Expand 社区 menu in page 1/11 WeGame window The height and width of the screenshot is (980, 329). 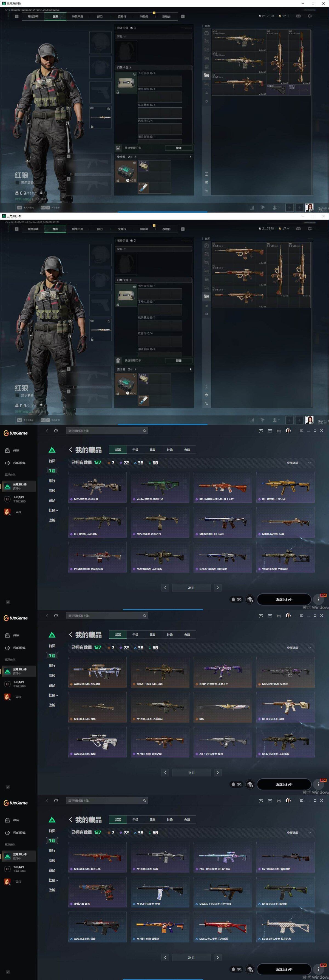(53, 695)
